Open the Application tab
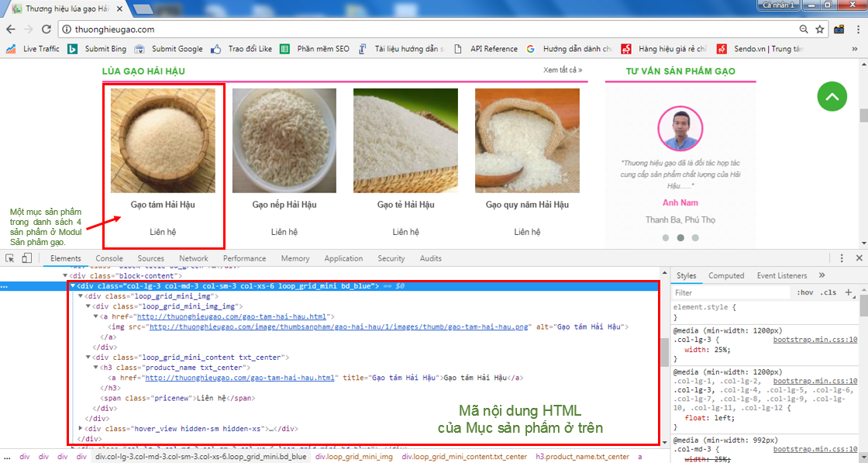This screenshot has width=868, height=463. point(343,258)
